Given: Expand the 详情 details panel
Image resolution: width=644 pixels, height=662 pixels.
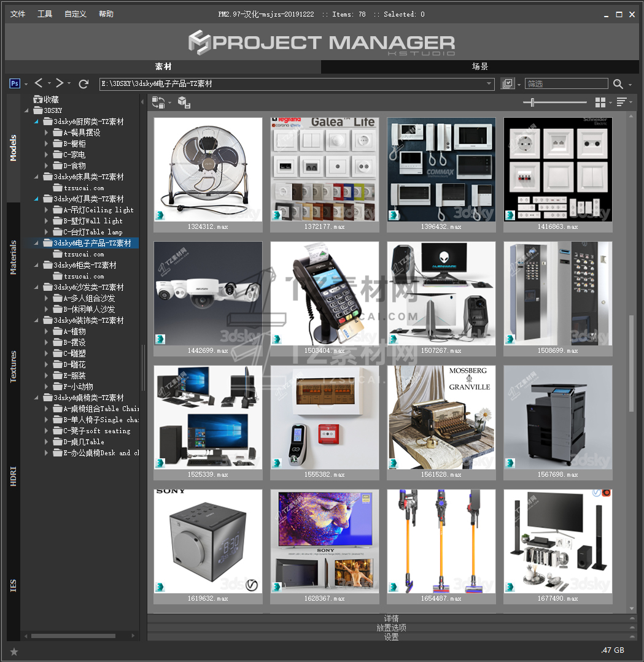Looking at the screenshot, I should pos(391,618).
